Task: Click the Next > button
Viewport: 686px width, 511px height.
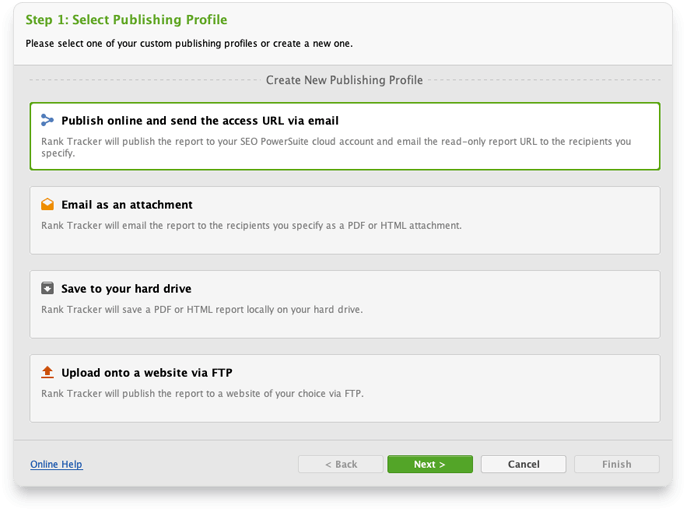Action: (x=430, y=464)
